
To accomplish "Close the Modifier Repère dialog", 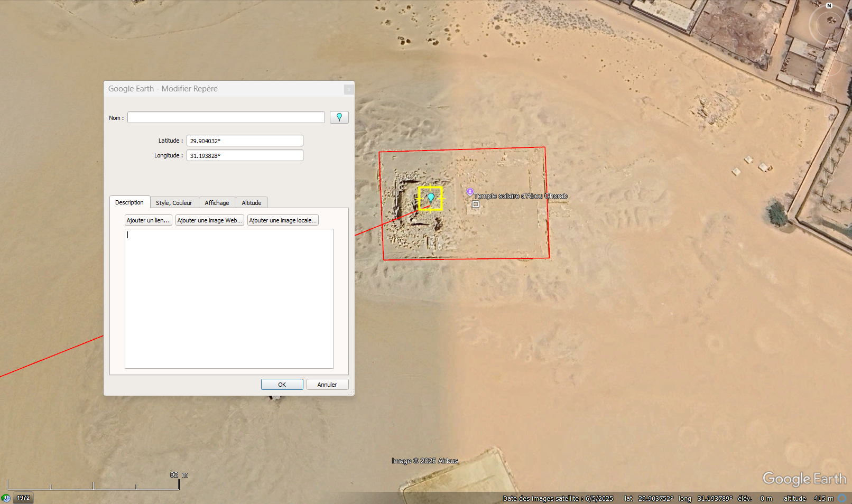I will tap(348, 89).
